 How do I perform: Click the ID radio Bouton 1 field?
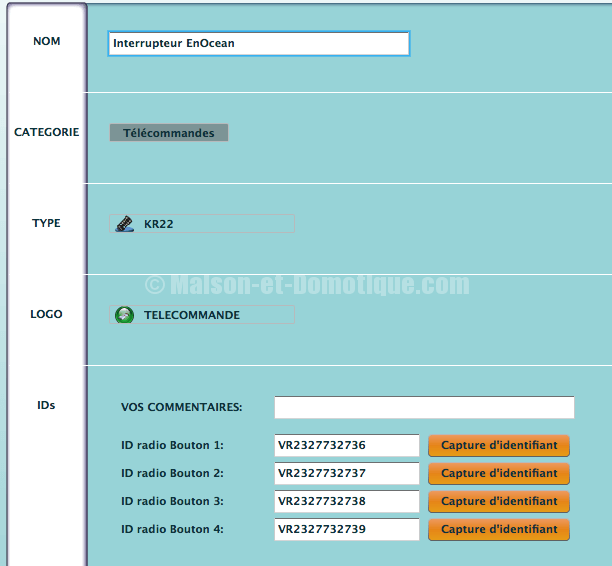click(x=347, y=445)
